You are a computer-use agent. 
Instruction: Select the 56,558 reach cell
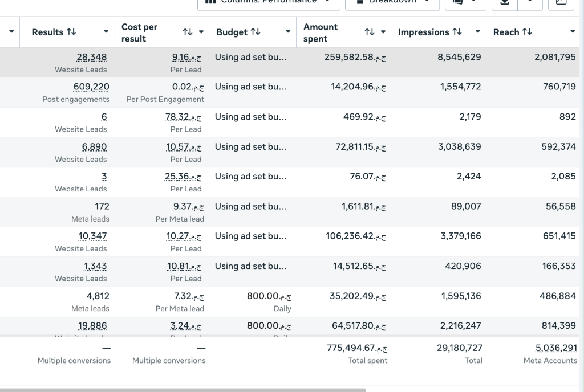[x=561, y=206]
